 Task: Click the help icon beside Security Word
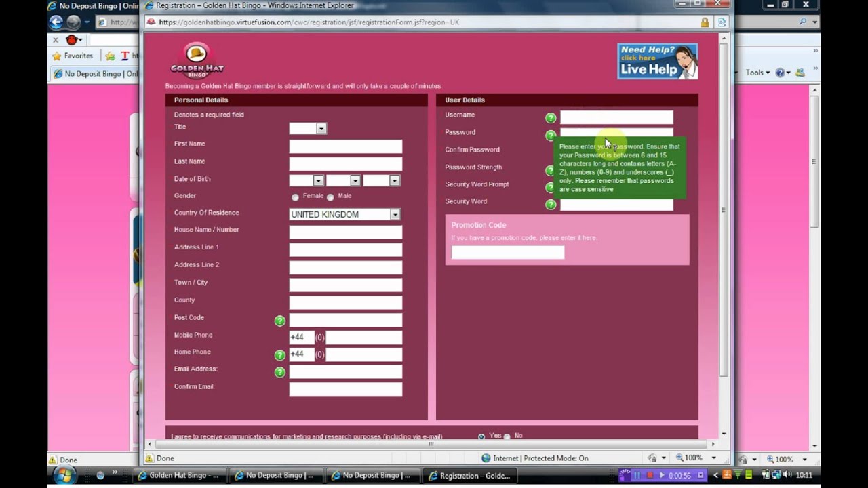click(x=551, y=204)
